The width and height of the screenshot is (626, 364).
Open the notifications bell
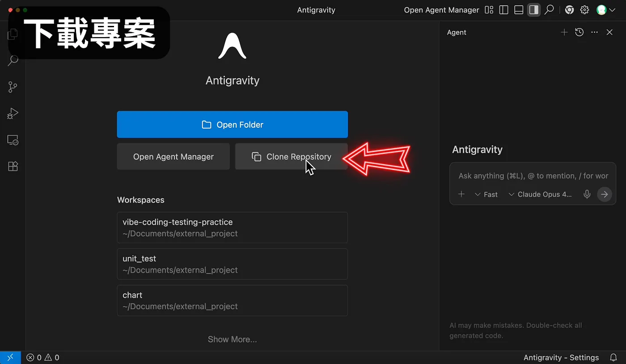tap(613, 357)
